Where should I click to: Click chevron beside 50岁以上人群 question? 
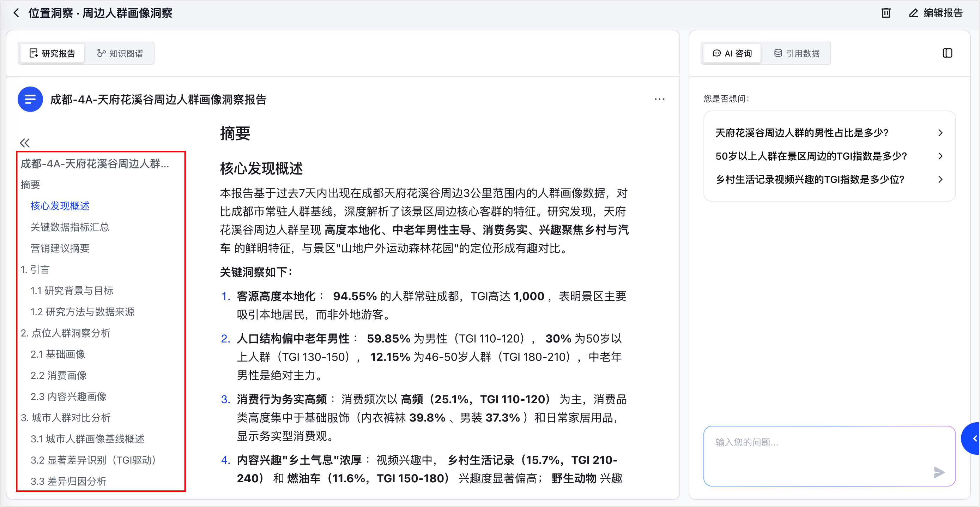coord(940,156)
